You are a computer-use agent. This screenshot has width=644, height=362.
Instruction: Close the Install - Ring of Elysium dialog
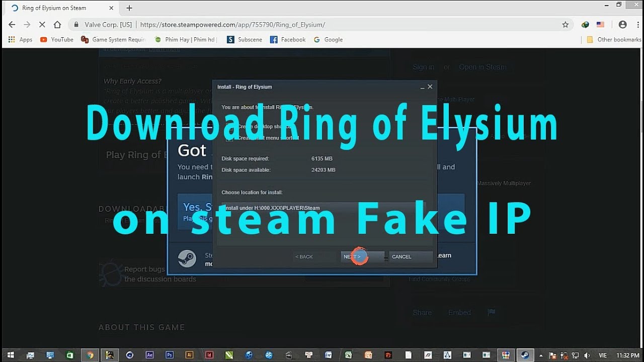(430, 86)
